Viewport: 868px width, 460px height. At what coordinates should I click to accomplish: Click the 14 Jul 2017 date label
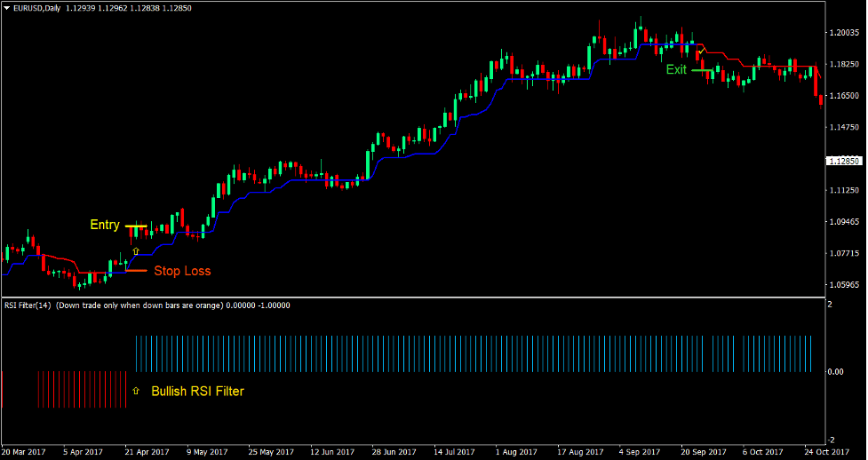pos(455,452)
